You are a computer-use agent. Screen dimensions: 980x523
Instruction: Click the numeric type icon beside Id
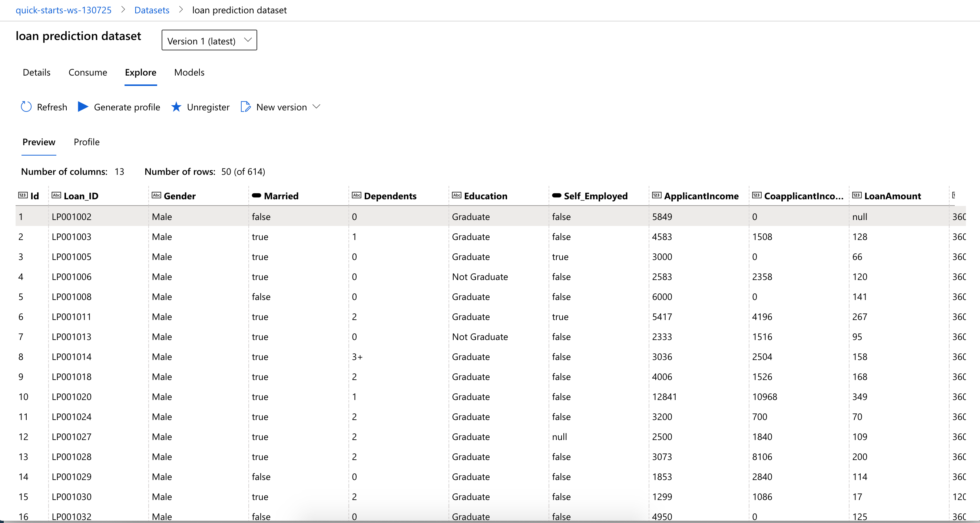click(23, 195)
